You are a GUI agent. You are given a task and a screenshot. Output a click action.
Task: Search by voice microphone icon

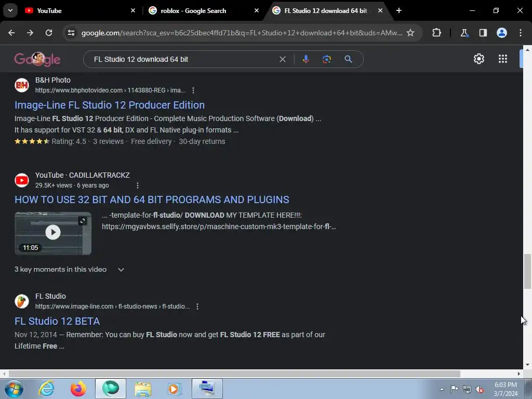[305, 59]
